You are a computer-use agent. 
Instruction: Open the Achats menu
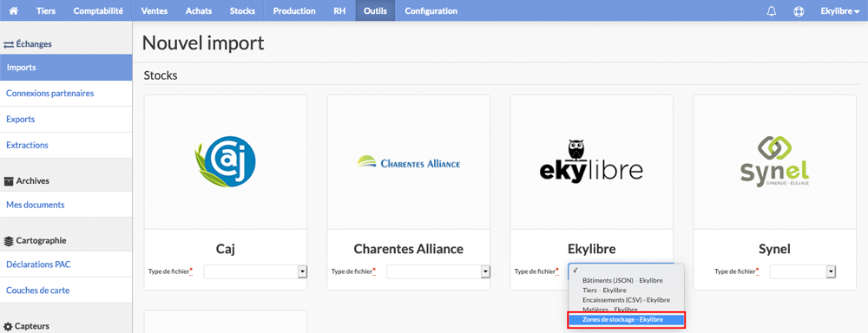[199, 11]
